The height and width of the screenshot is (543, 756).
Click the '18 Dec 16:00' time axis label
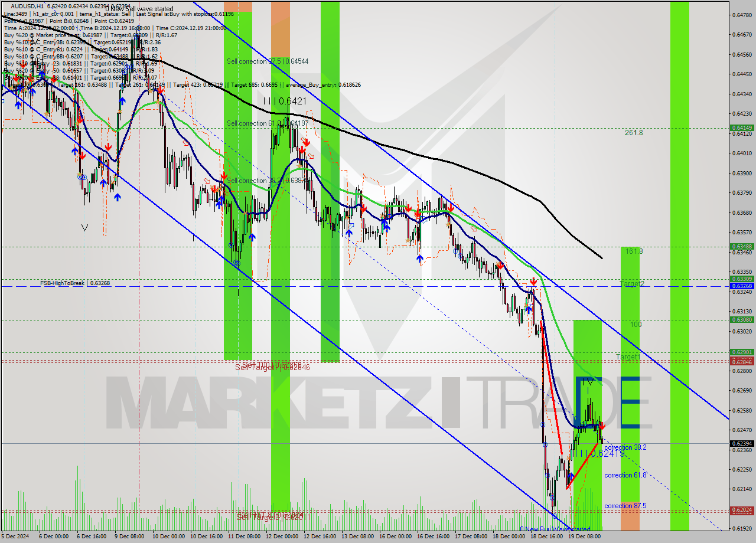point(546,537)
